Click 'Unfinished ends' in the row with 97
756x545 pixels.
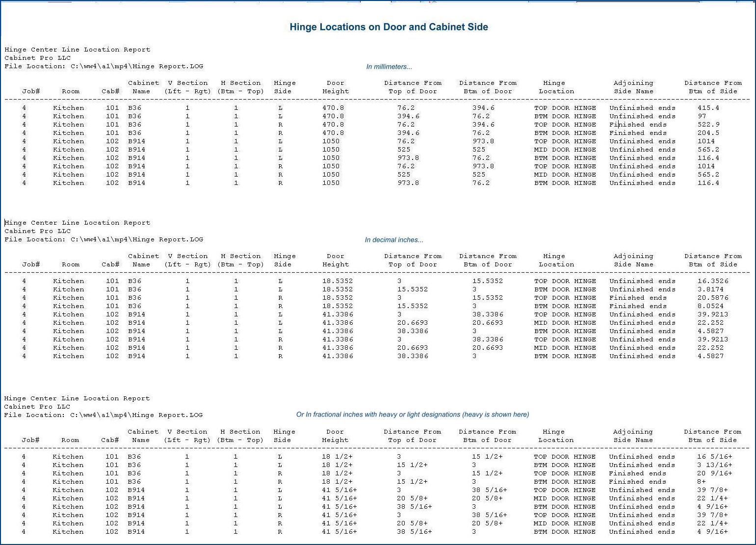[x=642, y=116]
